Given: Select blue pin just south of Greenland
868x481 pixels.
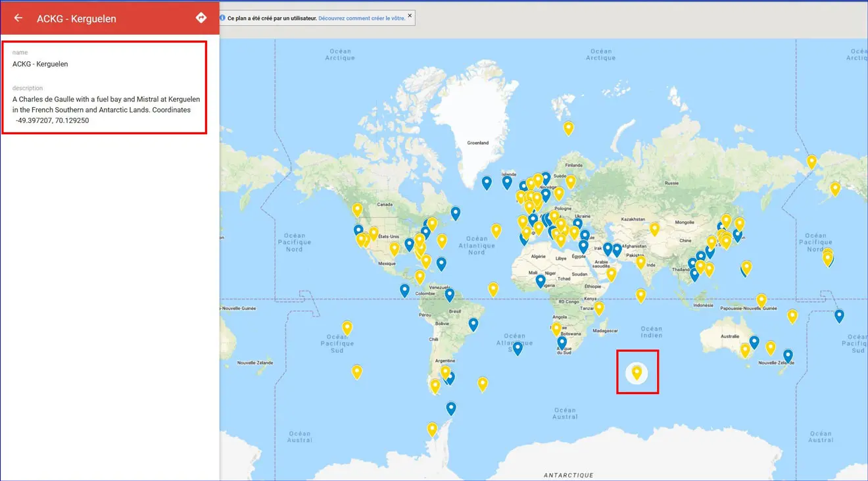Looking at the screenshot, I should click(x=487, y=183).
